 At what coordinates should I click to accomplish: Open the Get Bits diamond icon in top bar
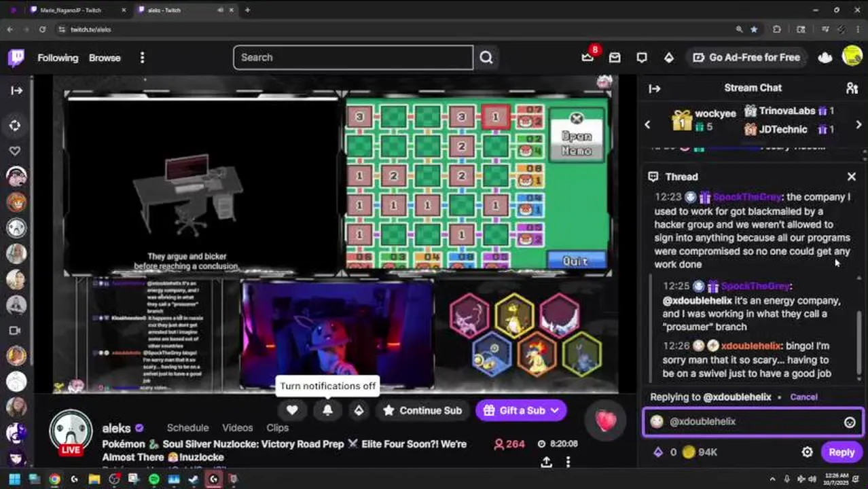point(669,58)
